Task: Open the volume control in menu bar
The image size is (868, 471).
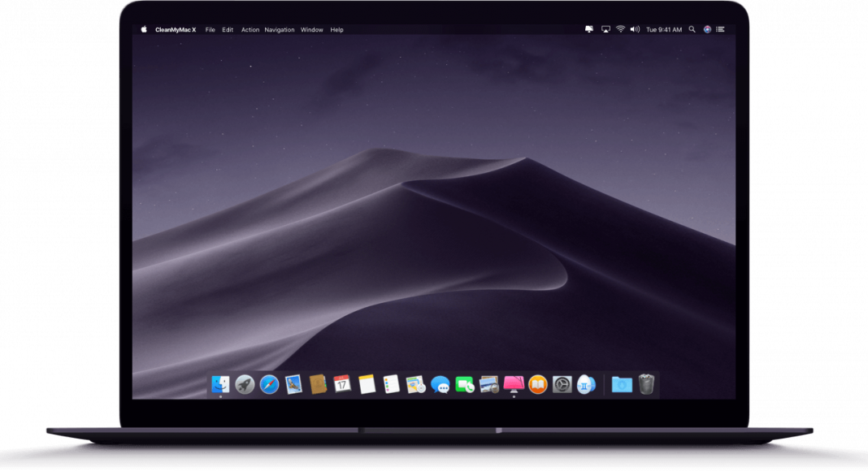Action: pyautogui.click(x=635, y=29)
